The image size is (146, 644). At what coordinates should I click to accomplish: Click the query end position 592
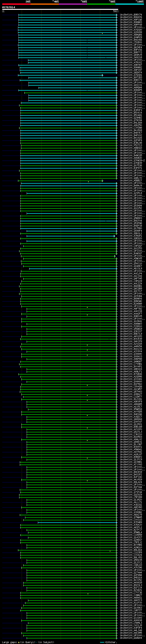click(115, 11)
